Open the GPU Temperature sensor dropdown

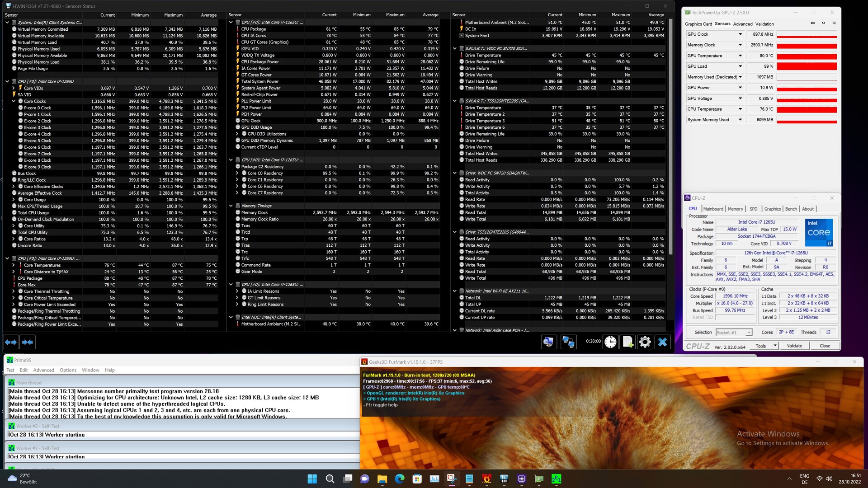[x=740, y=56]
